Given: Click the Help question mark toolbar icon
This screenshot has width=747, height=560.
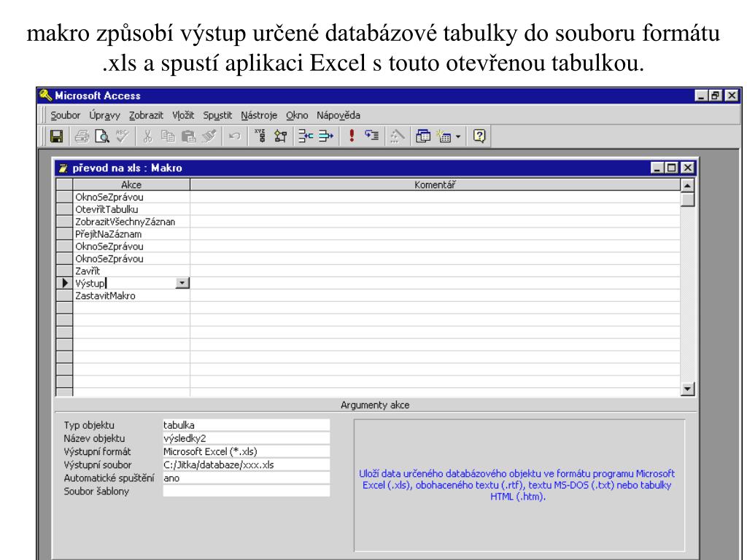Looking at the screenshot, I should pos(479,136).
